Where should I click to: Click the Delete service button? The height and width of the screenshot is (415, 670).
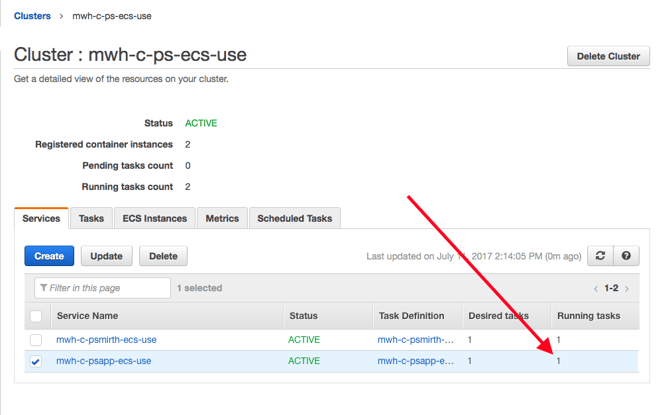click(163, 256)
